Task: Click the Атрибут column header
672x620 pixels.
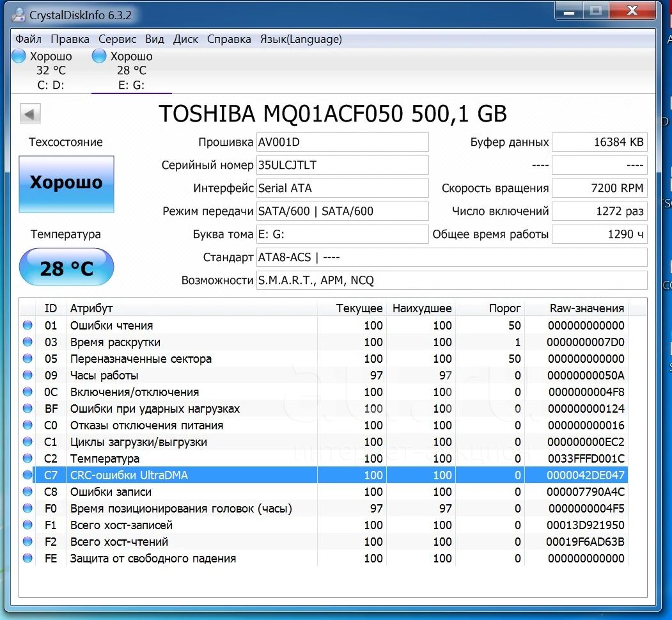Action: pos(192,308)
